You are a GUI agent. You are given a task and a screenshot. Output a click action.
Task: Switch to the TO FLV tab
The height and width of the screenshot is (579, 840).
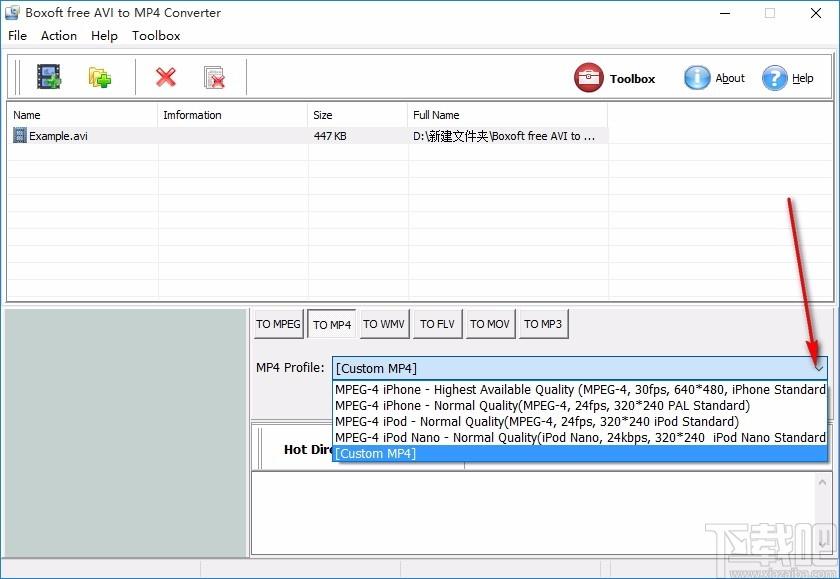(x=437, y=324)
